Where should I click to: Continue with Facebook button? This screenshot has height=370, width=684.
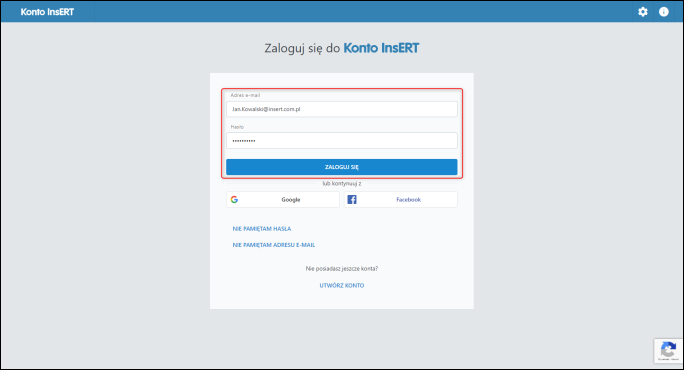pyautogui.click(x=400, y=199)
